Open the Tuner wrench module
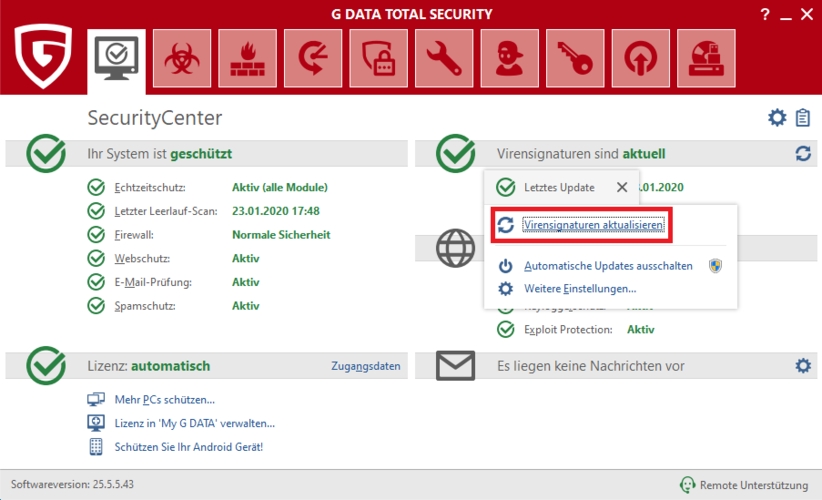Screen dimensions: 822x500 [x=444, y=59]
